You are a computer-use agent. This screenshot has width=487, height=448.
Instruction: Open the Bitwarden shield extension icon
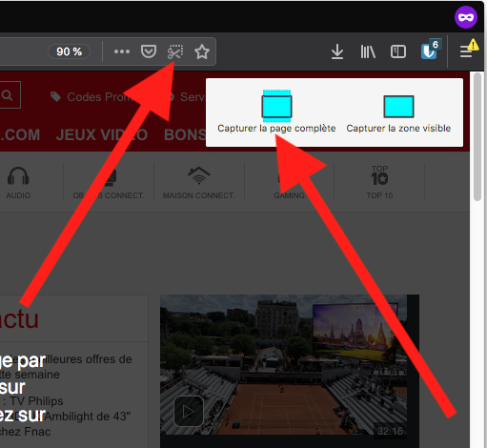431,50
